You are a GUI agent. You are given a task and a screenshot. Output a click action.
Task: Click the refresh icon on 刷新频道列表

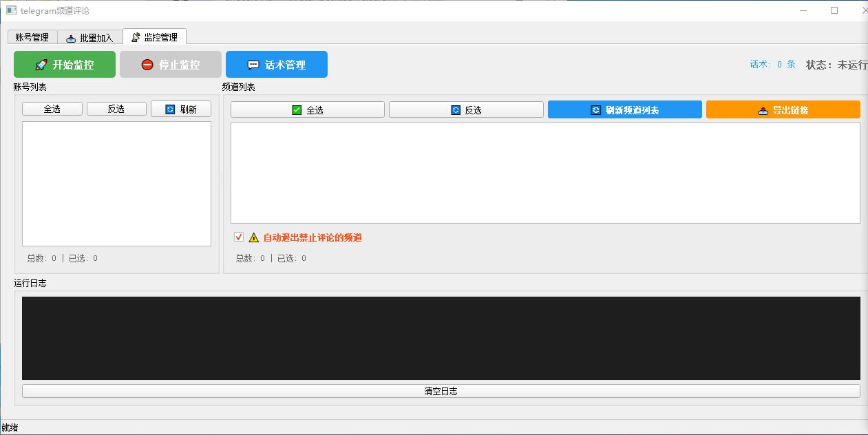[x=596, y=110]
